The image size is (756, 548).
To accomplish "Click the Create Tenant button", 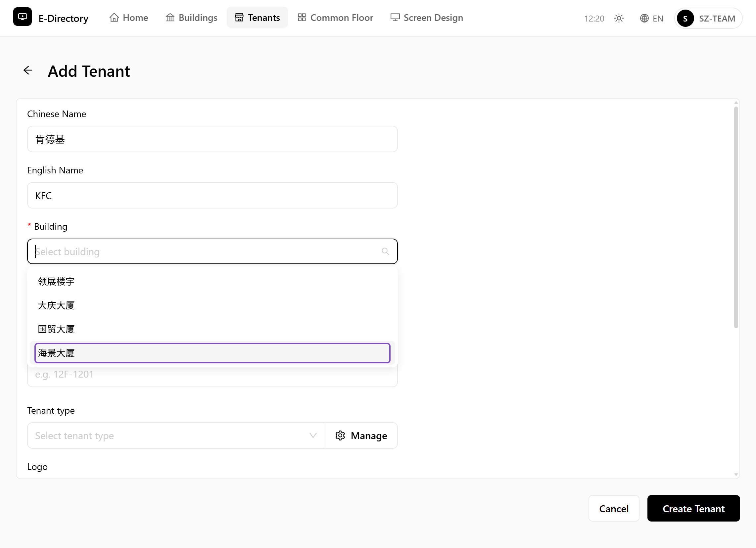I will (693, 508).
